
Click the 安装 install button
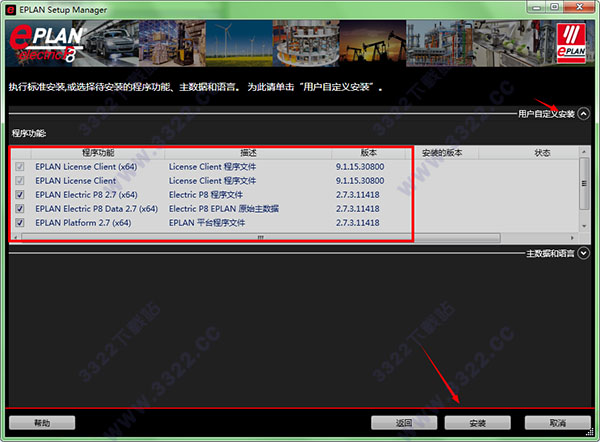(478, 423)
